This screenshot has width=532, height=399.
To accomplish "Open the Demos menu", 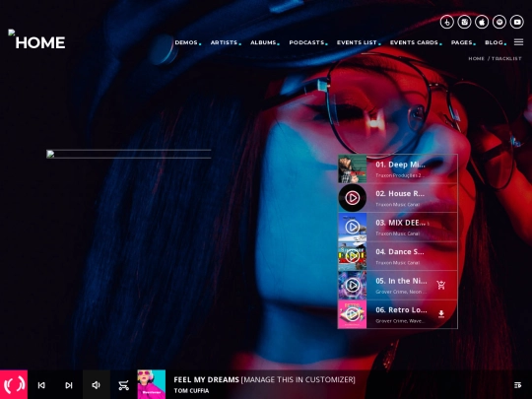I will point(186,42).
